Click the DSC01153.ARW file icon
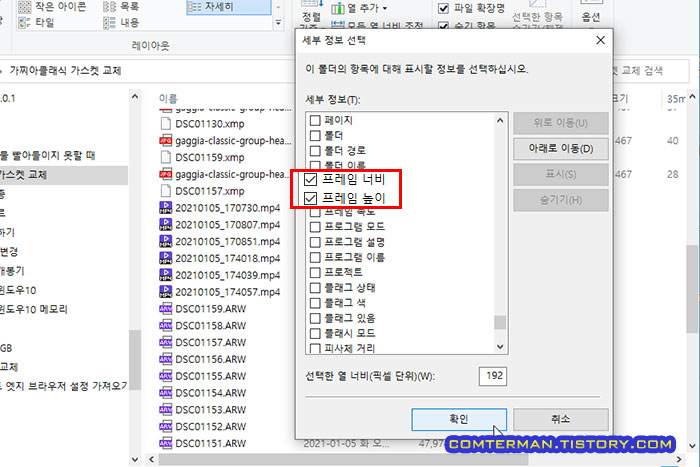Screen dimensions: 700x467 [x=166, y=409]
